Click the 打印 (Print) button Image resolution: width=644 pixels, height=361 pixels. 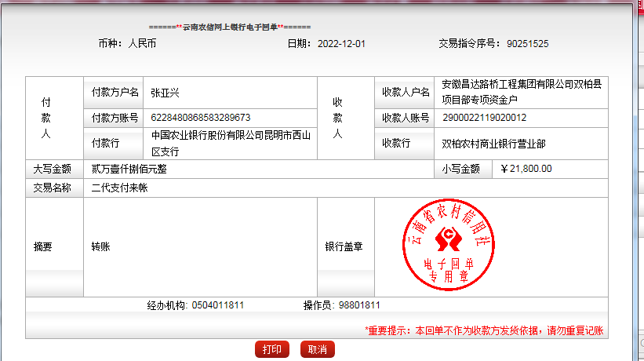tap(272, 349)
